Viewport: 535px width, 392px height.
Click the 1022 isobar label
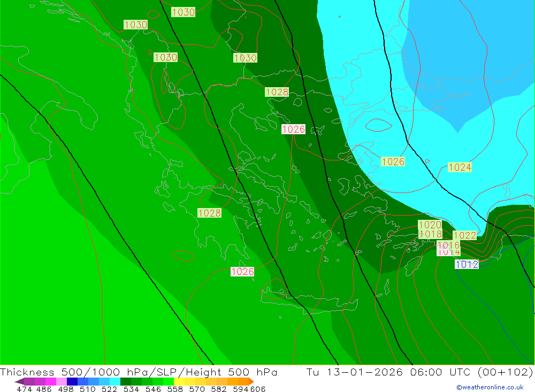coord(464,235)
